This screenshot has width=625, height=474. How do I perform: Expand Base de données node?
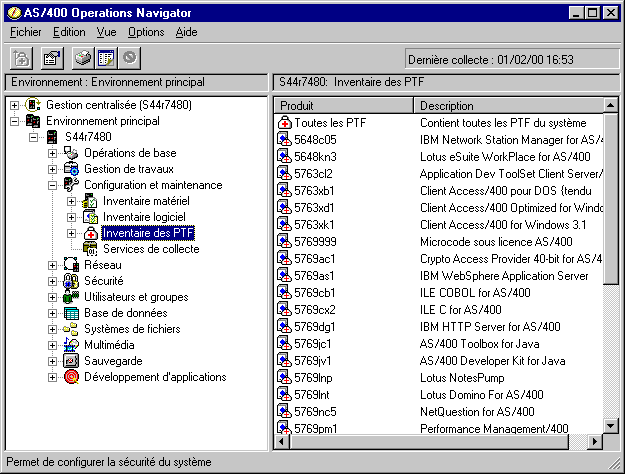[x=52, y=313]
